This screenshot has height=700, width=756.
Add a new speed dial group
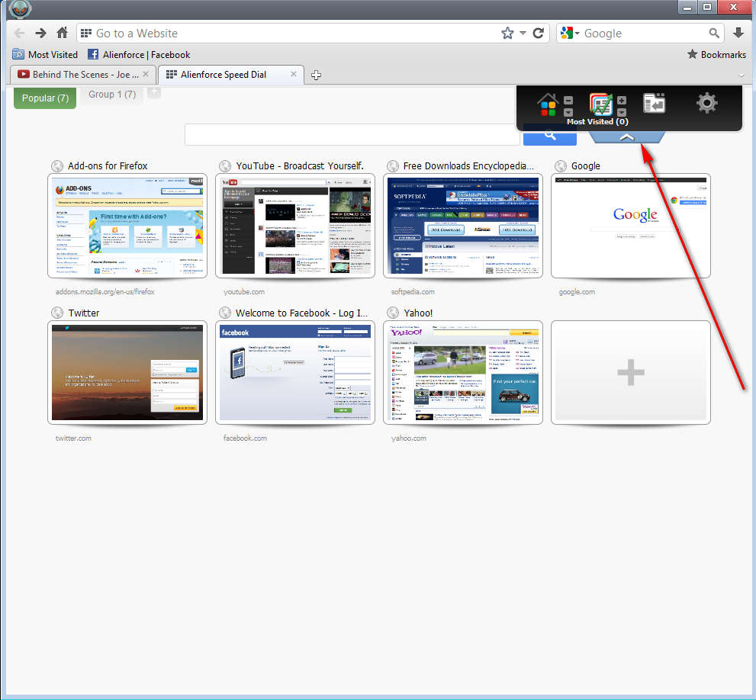coord(154,92)
